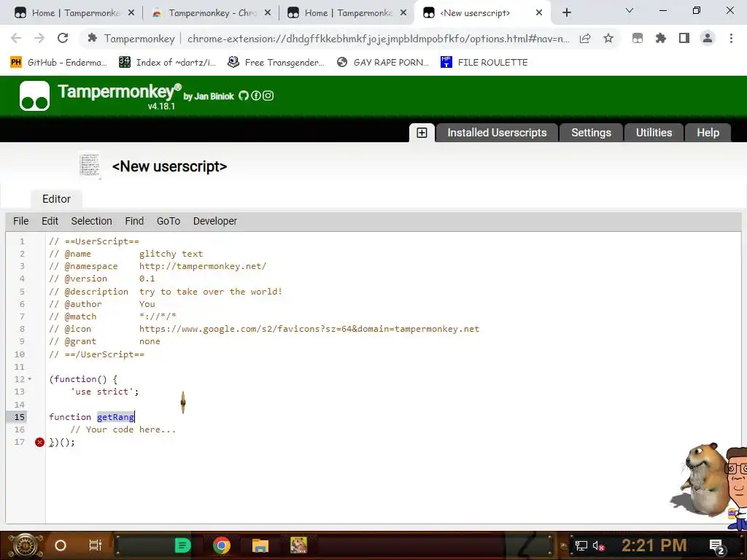
Task: Reload the page with the refresh button
Action: pyautogui.click(x=63, y=38)
